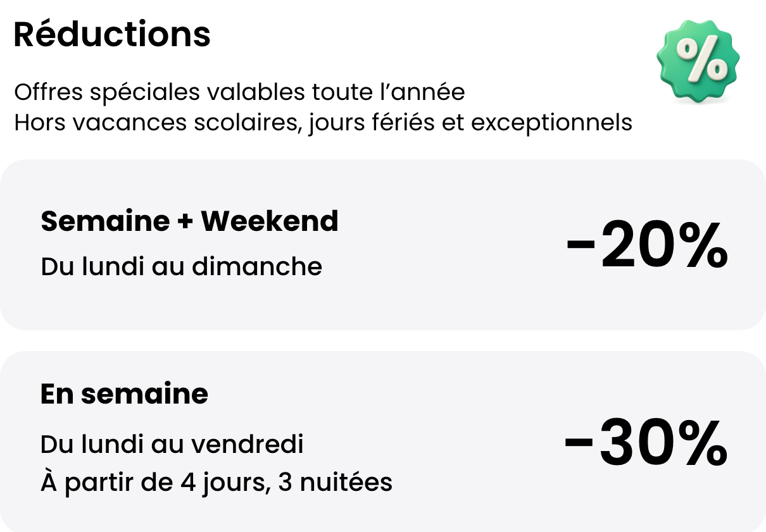Screen dimensions: 766x532
Task: Click the 'Du lundi au dimanche' text
Action: click(x=181, y=266)
